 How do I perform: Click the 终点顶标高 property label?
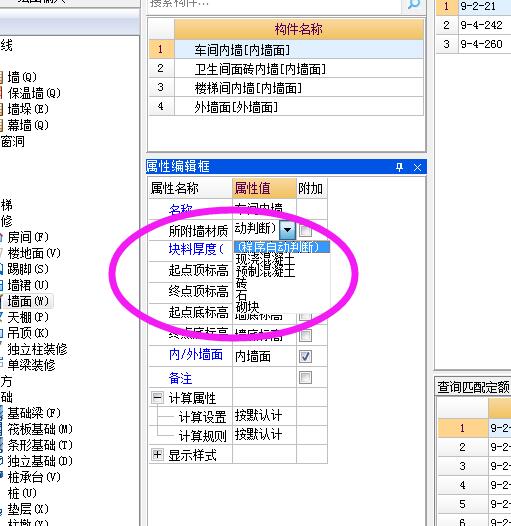198,291
